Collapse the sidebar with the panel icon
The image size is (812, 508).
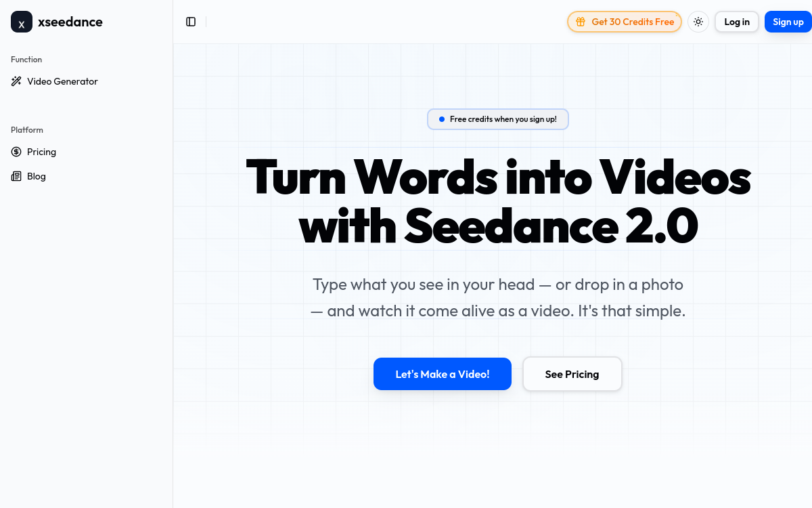(191, 22)
